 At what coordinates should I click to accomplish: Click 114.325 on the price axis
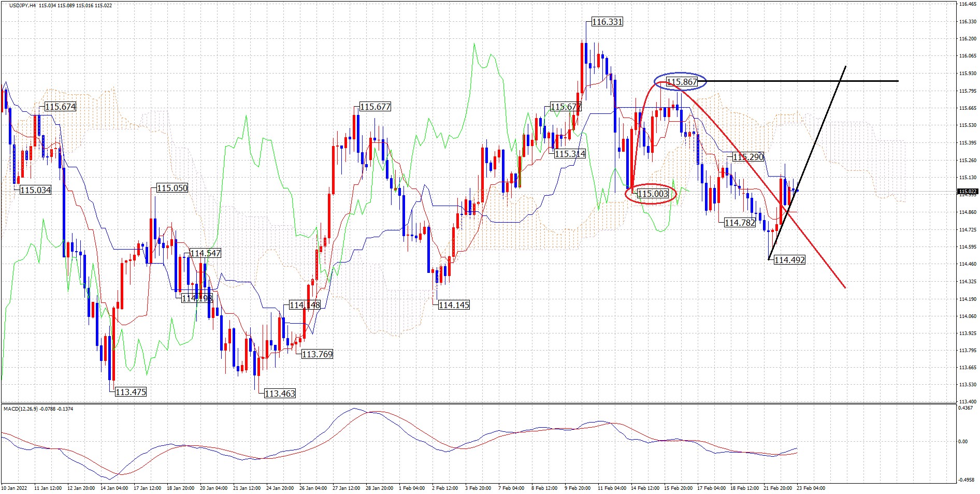click(x=968, y=282)
